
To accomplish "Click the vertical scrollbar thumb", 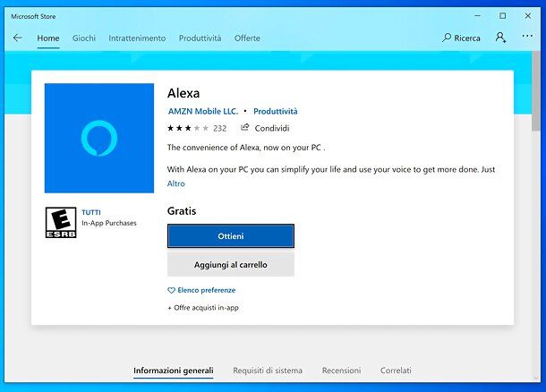I will point(536,91).
